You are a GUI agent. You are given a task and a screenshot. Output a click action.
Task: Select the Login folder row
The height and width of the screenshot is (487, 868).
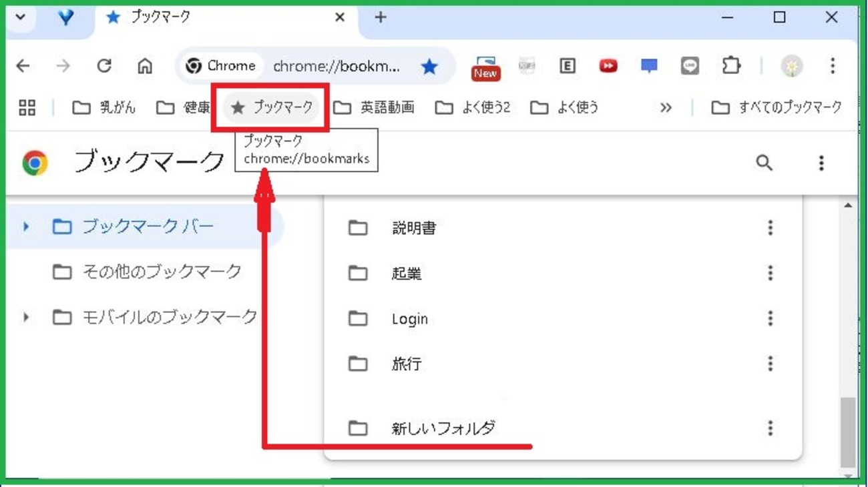tap(562, 318)
